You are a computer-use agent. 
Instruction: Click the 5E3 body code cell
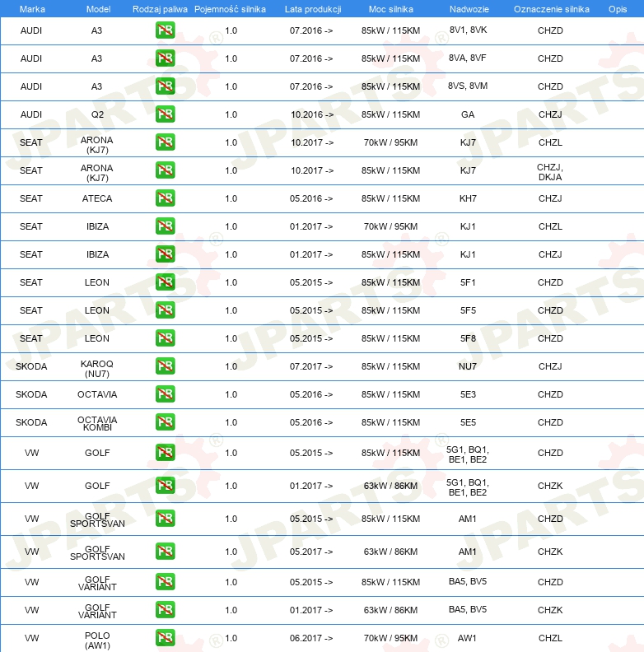[x=468, y=394]
